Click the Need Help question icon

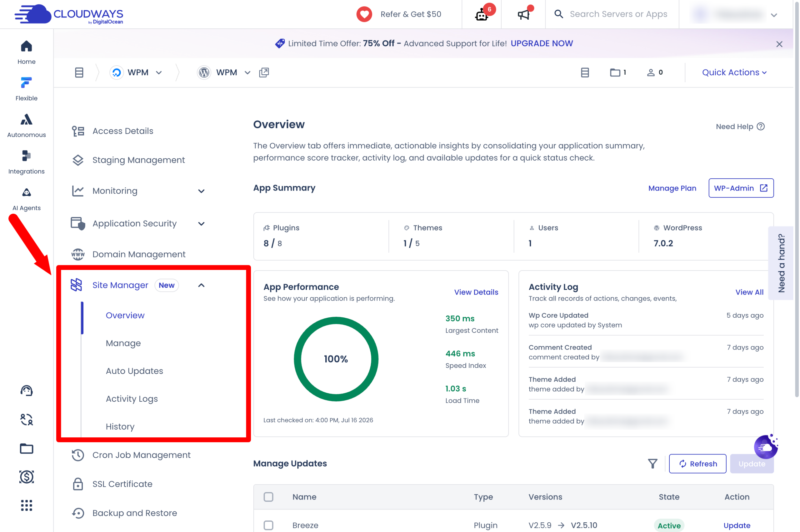coord(761,127)
